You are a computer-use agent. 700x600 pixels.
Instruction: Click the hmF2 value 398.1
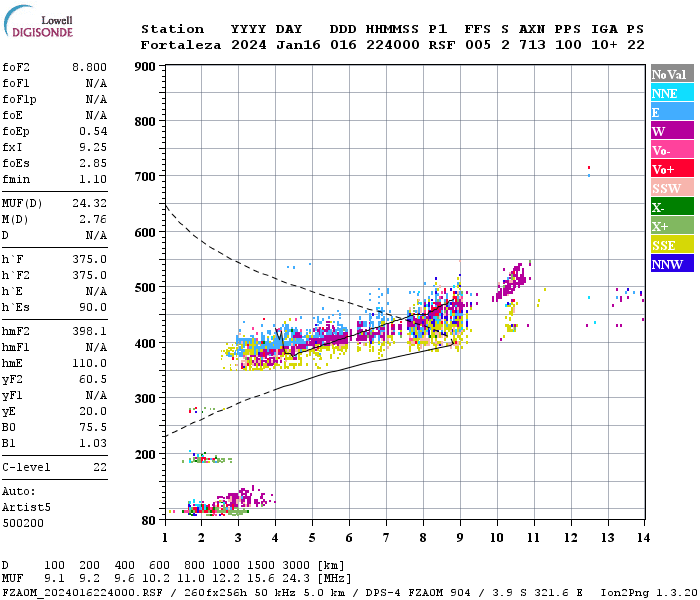[89, 331]
